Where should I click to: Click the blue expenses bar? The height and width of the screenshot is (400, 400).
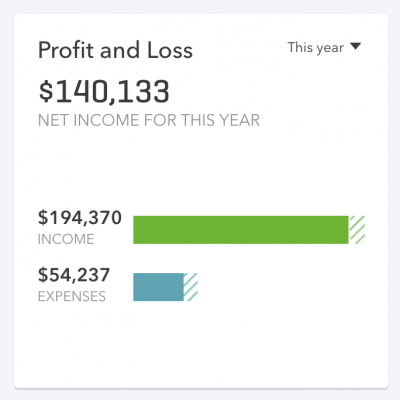[158, 287]
